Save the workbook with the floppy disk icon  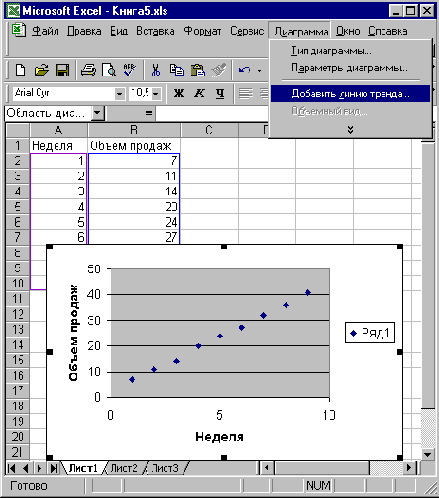pos(62,70)
